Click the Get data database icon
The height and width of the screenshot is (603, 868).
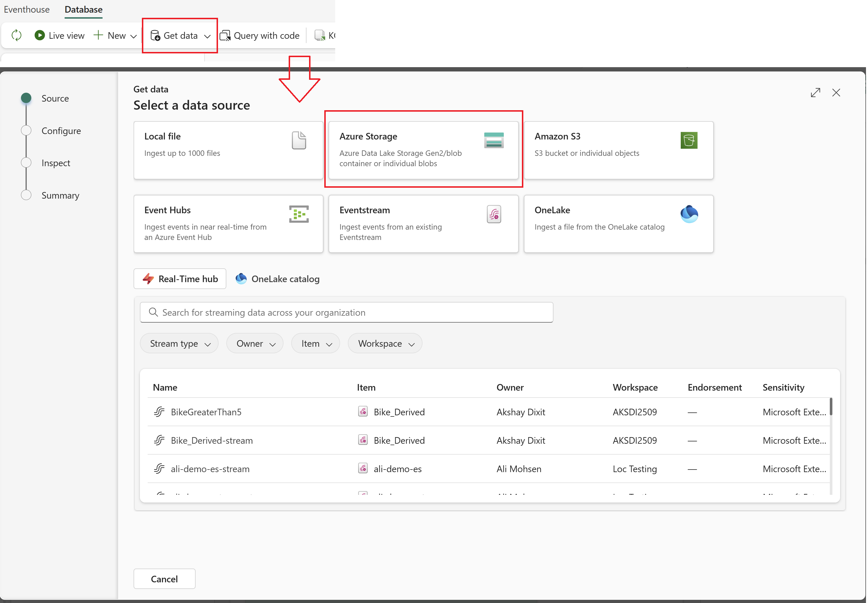point(155,36)
